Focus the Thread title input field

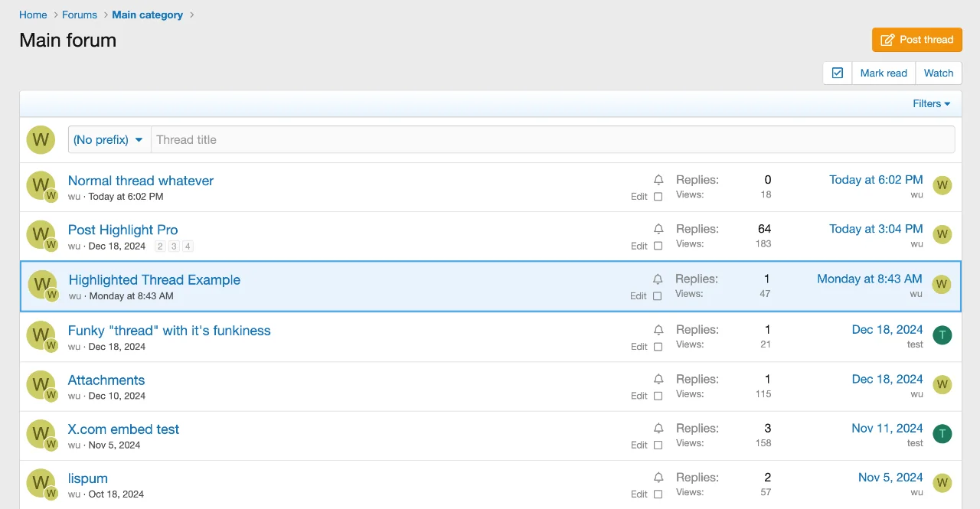pyautogui.click(x=551, y=139)
